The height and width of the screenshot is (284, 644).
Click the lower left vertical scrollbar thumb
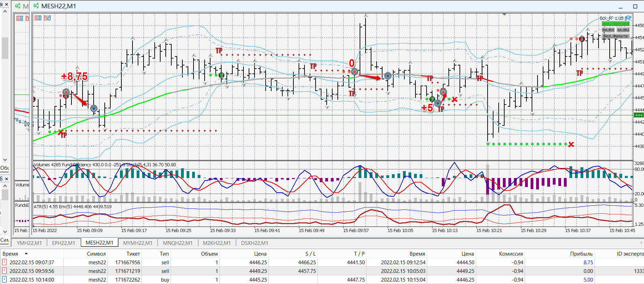tap(5, 194)
